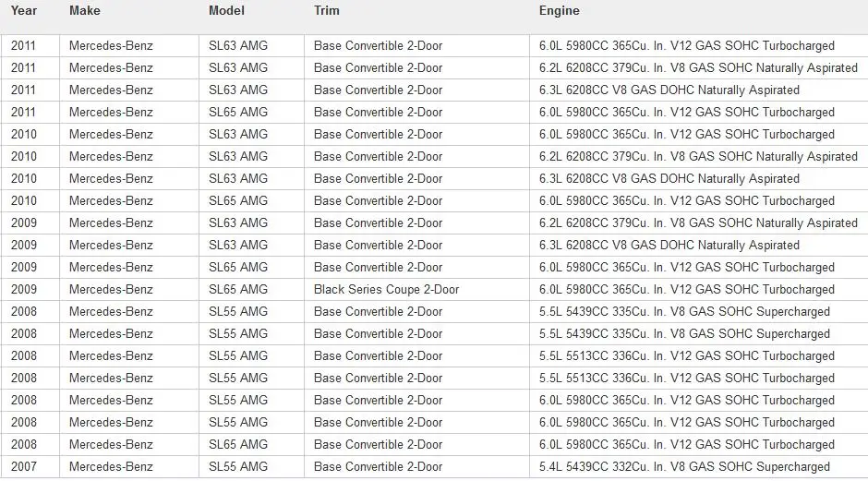Click the first 5.5L 5513CC 336Cu. In. V12 cell
This screenshot has height=481, width=868.
tap(699, 356)
